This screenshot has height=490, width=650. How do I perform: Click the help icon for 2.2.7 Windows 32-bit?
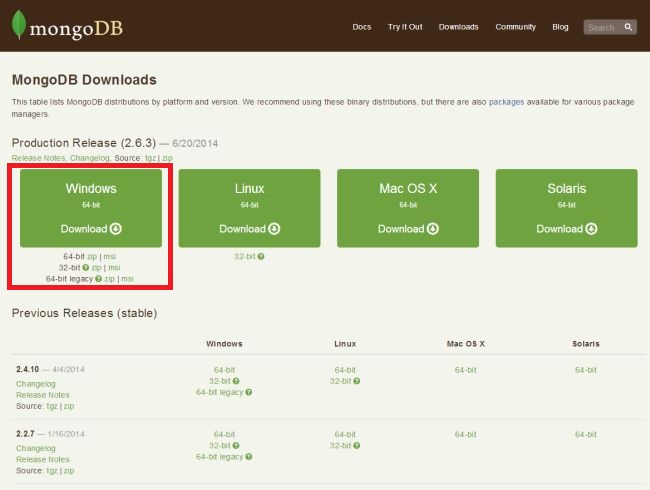(x=236, y=446)
